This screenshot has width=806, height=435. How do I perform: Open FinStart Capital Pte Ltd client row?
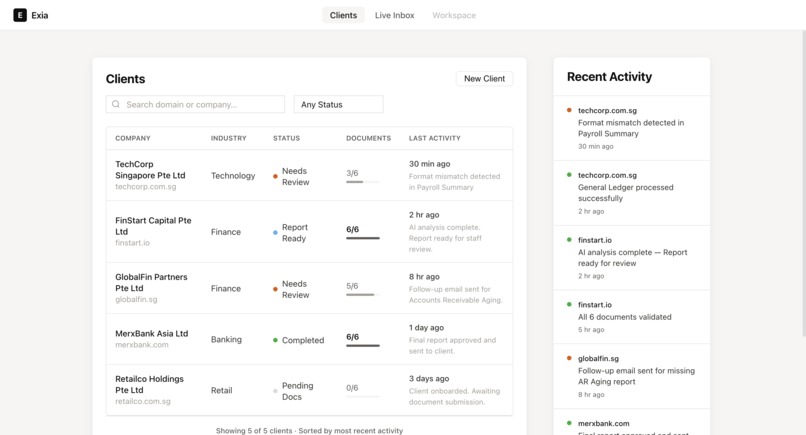pyautogui.click(x=309, y=232)
